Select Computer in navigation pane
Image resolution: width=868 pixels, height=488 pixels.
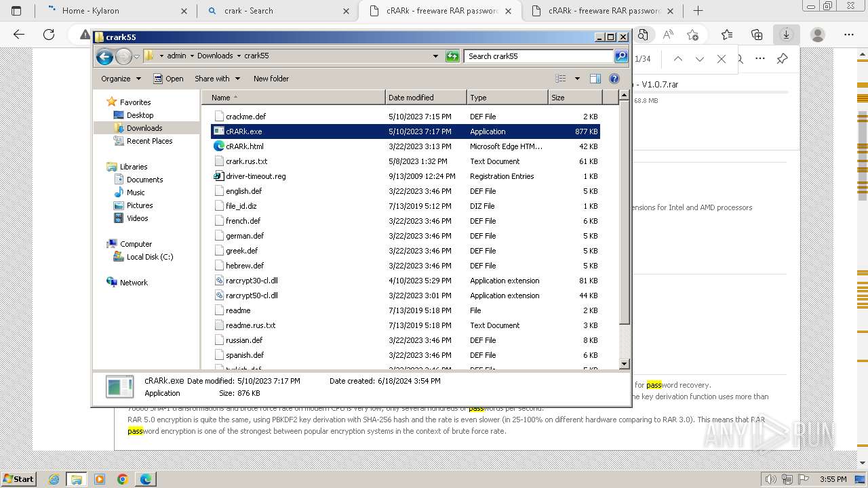pyautogui.click(x=136, y=244)
